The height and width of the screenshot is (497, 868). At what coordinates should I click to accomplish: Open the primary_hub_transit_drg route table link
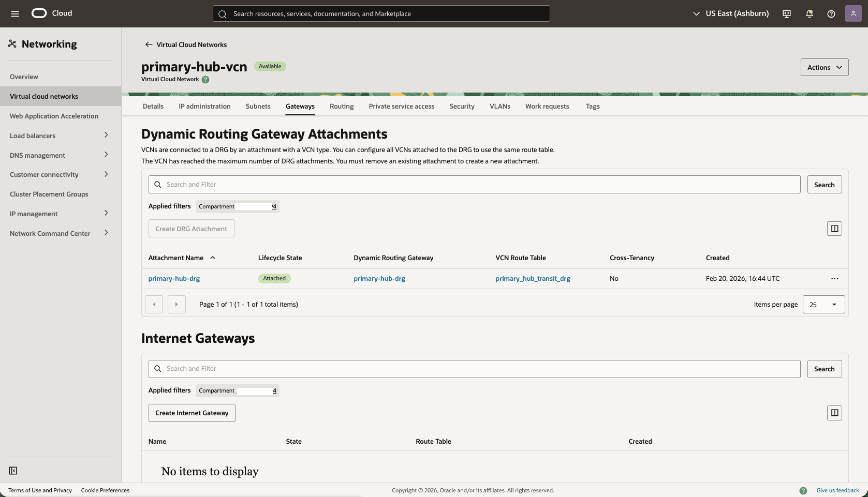pyautogui.click(x=533, y=278)
